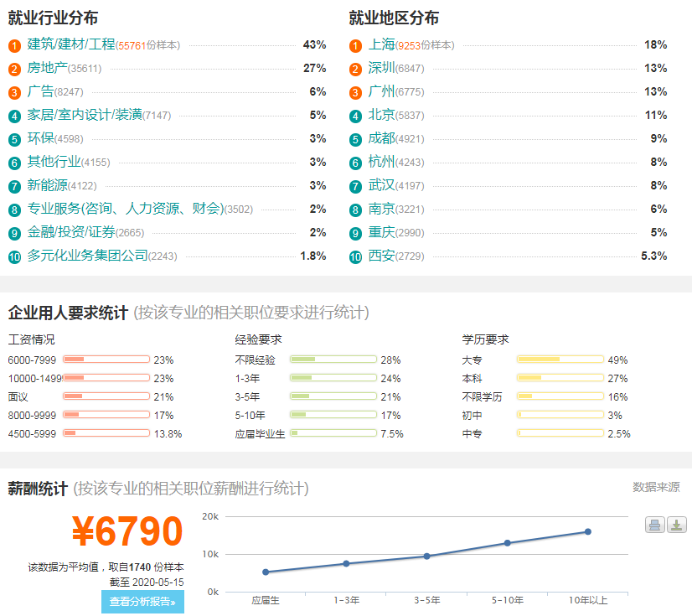
Task: Click the chart print icon
Action: (655, 525)
